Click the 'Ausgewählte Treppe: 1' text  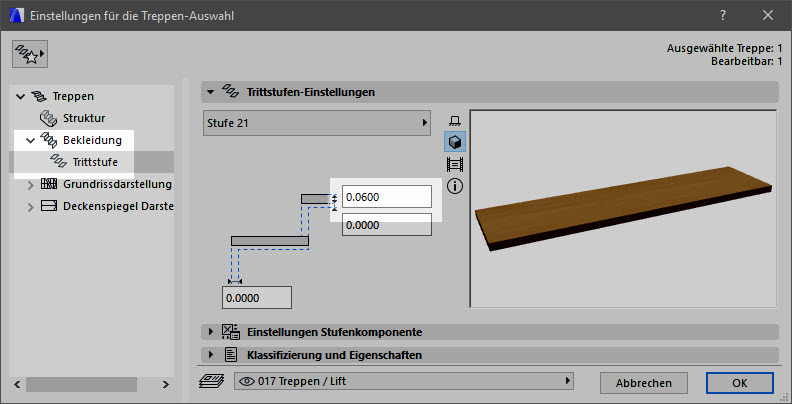(724, 48)
